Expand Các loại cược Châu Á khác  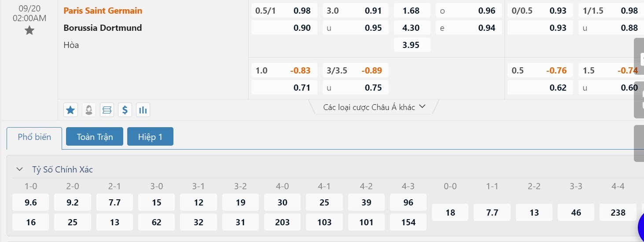click(x=374, y=107)
